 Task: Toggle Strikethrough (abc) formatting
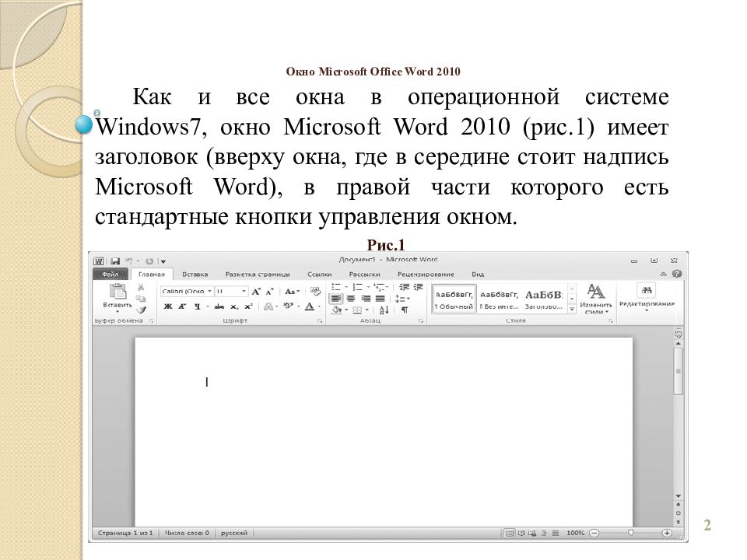point(219,306)
